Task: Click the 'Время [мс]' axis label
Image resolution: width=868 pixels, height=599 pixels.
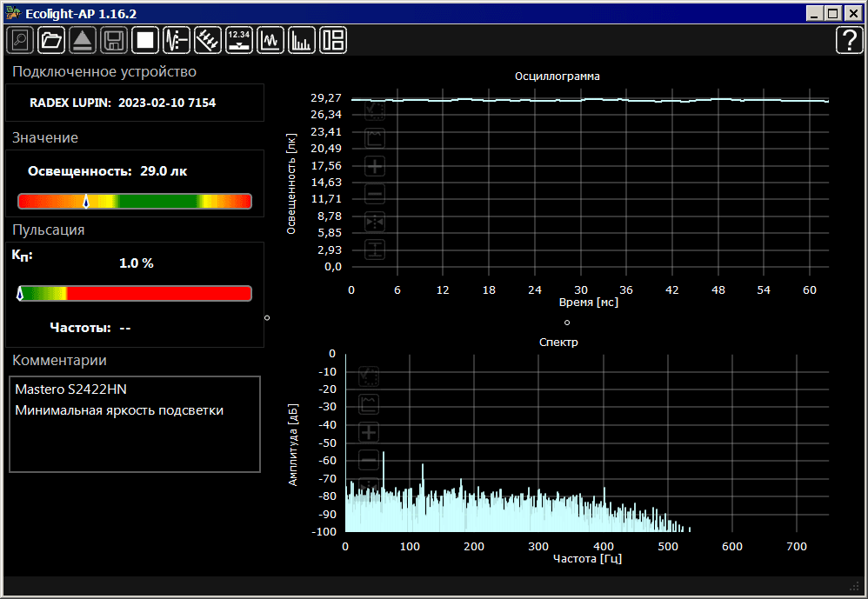Action: pos(589,302)
